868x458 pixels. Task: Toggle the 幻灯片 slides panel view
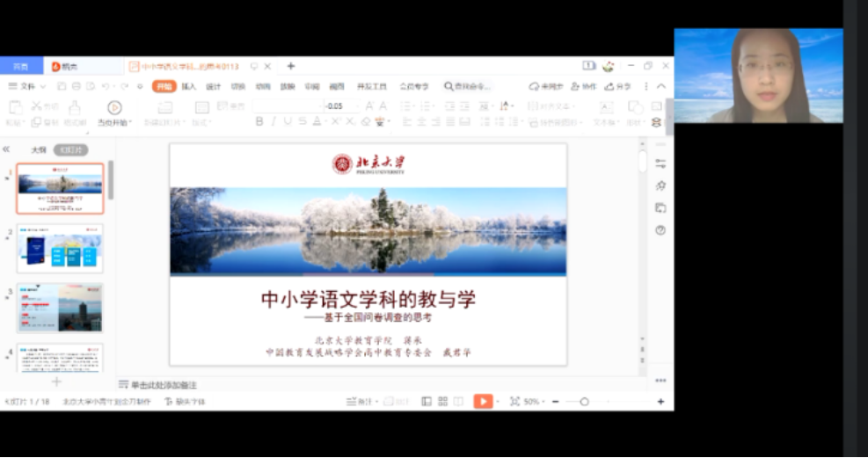[70, 150]
